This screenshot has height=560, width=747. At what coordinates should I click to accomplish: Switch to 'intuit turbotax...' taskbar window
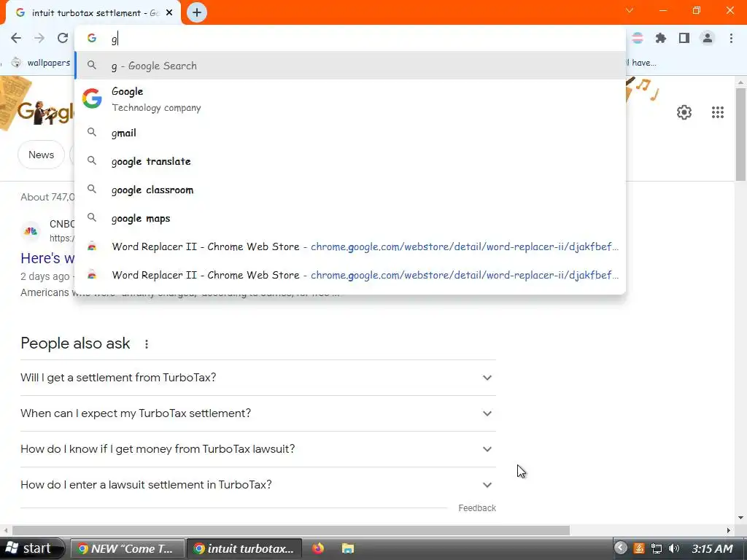tap(244, 548)
